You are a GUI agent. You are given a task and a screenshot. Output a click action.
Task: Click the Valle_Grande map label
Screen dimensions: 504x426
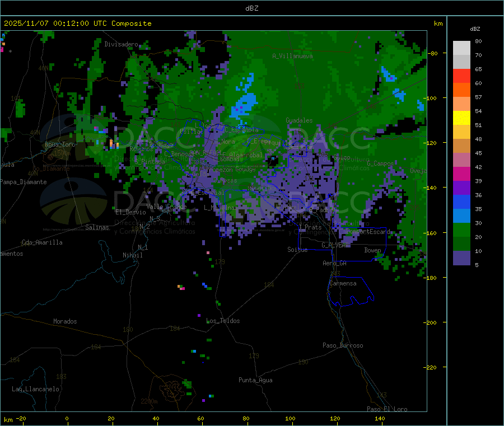point(166,207)
